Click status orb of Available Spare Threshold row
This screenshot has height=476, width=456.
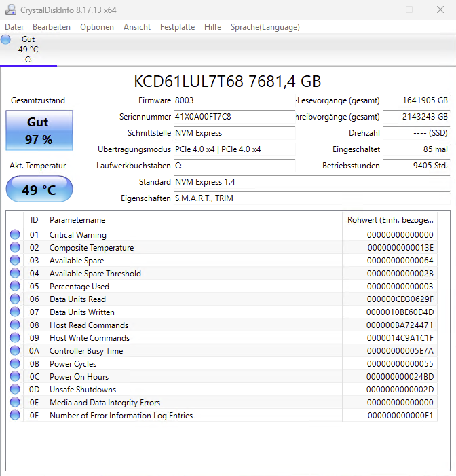(x=15, y=273)
